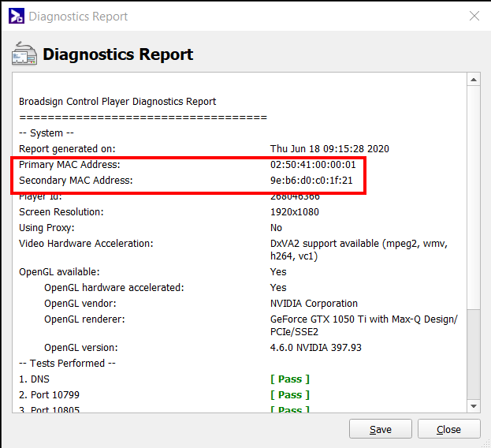This screenshot has width=491, height=448.
Task: Click the scrollbar down arrow
Action: (x=473, y=405)
